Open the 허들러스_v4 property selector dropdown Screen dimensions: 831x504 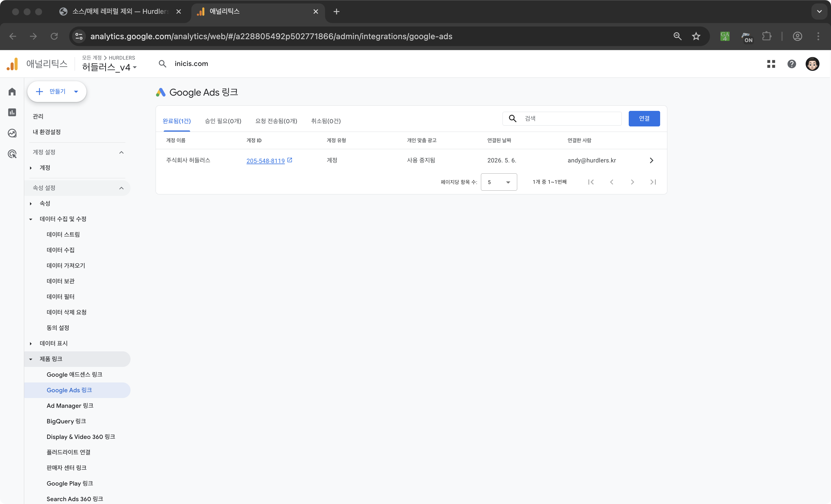pyautogui.click(x=109, y=67)
